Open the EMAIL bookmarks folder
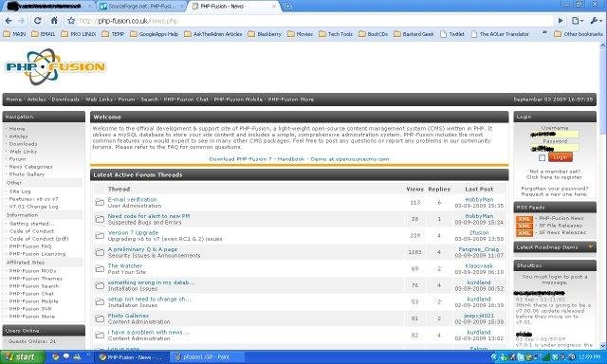 pos(43,34)
